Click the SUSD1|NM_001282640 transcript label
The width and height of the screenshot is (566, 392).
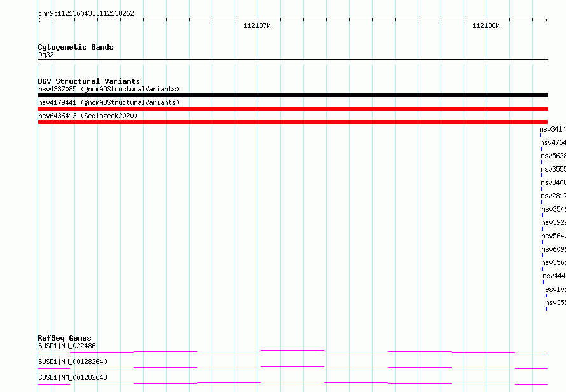(72, 362)
